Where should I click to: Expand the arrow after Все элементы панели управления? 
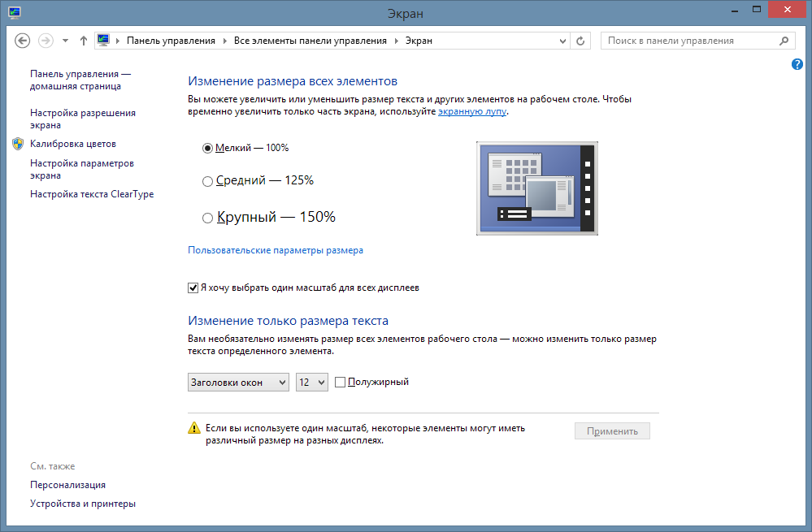pos(396,41)
